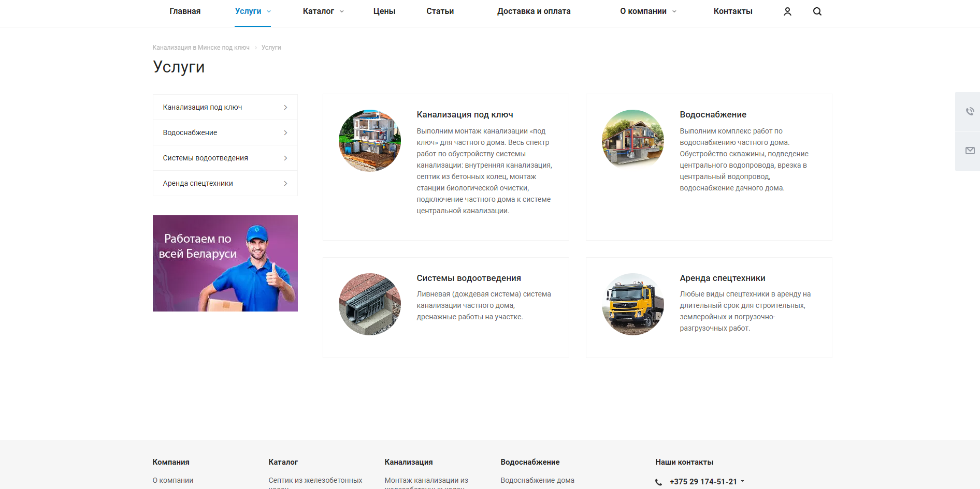This screenshot has width=980, height=489.
Task: Click the chevron beside sidebar Водоснабжение
Action: (x=285, y=132)
